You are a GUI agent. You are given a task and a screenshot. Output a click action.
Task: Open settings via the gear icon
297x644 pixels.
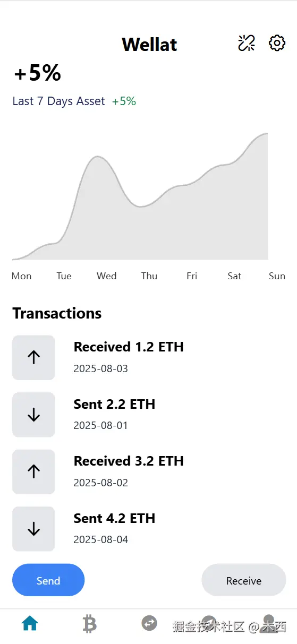(277, 43)
